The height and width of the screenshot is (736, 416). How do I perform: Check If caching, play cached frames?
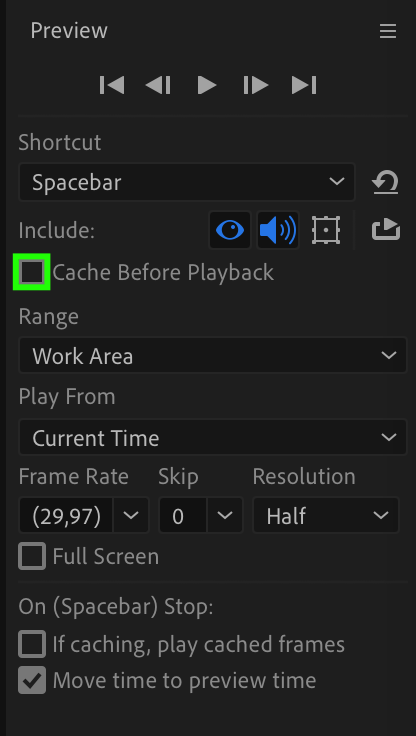(32, 644)
